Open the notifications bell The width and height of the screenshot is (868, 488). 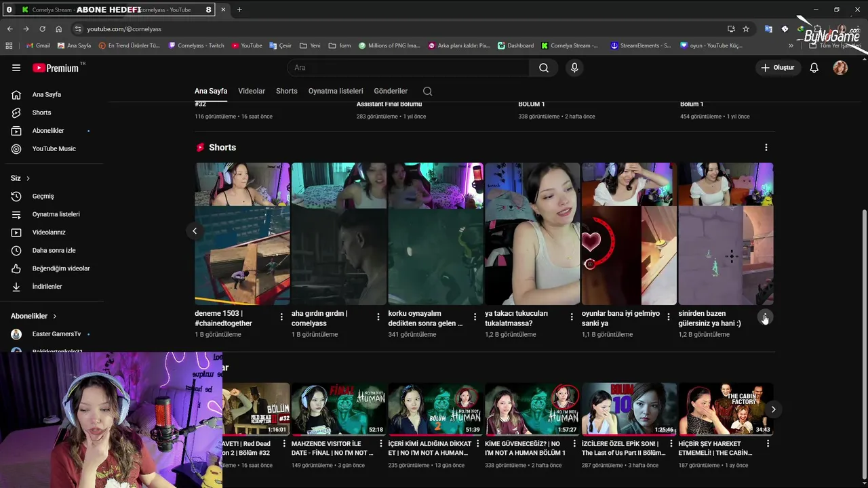click(x=814, y=68)
